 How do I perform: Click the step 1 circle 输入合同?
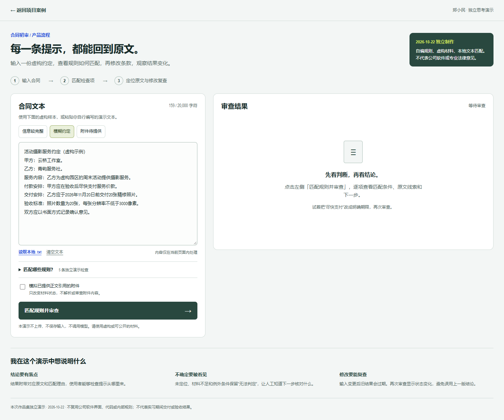[15, 81]
